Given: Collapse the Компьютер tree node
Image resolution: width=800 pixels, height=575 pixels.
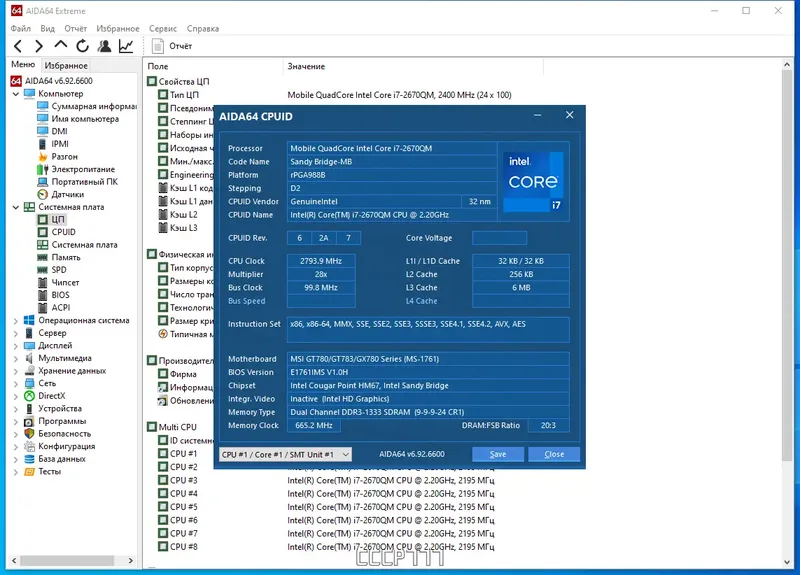Looking at the screenshot, I should (15, 94).
